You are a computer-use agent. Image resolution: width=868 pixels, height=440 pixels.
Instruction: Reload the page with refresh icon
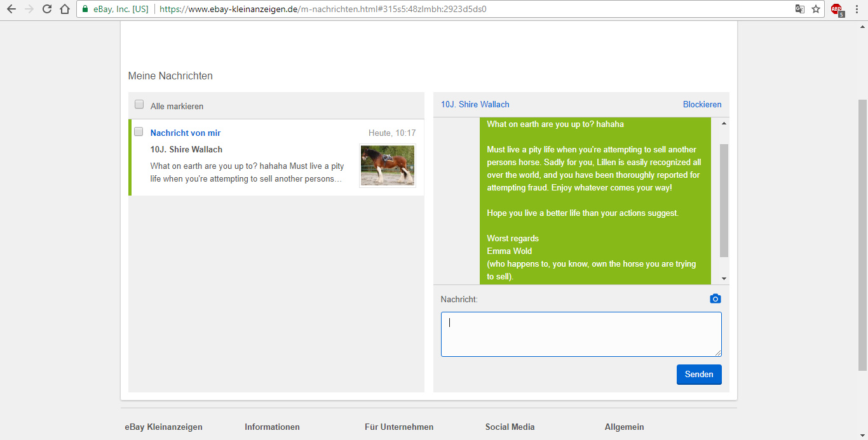46,10
